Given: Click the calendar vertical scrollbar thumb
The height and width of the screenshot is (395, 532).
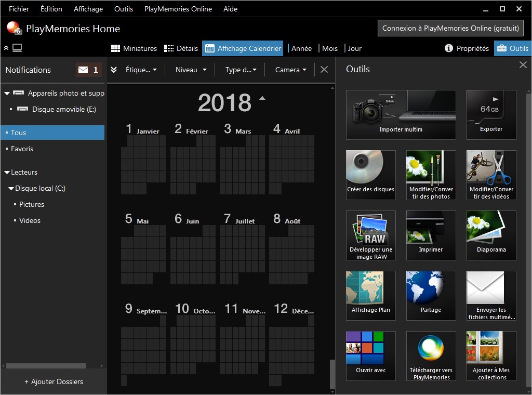Looking at the screenshot, I should pos(332,374).
